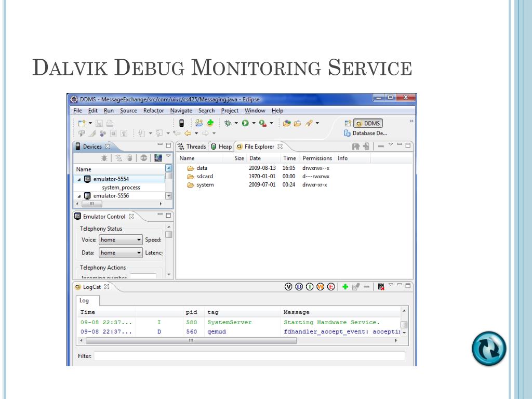The width and height of the screenshot is (532, 399).
Task: Collapse the emulator-5554 tree node
Action: pyautogui.click(x=79, y=179)
